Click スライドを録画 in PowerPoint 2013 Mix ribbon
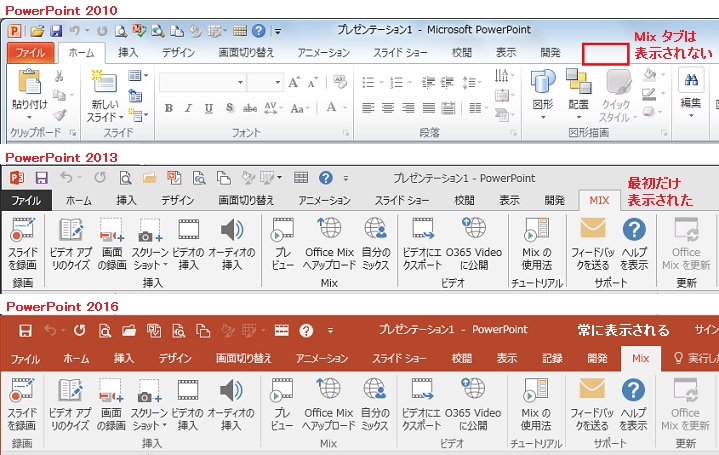The height and width of the screenshot is (455, 719). pyautogui.click(x=22, y=244)
